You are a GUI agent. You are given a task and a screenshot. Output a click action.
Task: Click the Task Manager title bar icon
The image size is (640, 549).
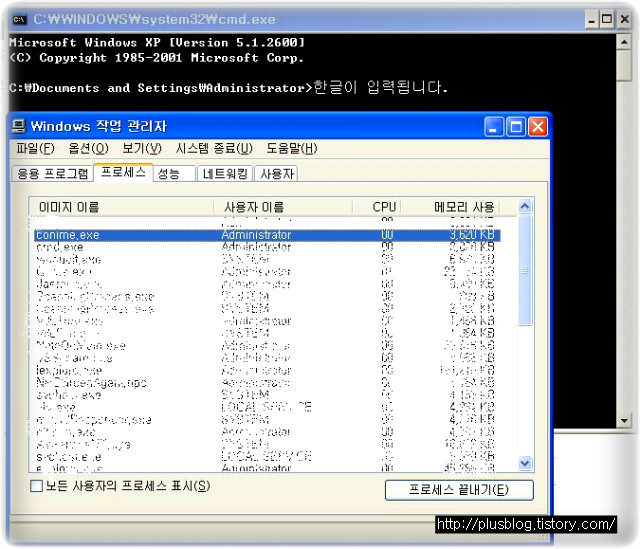pyautogui.click(x=18, y=126)
